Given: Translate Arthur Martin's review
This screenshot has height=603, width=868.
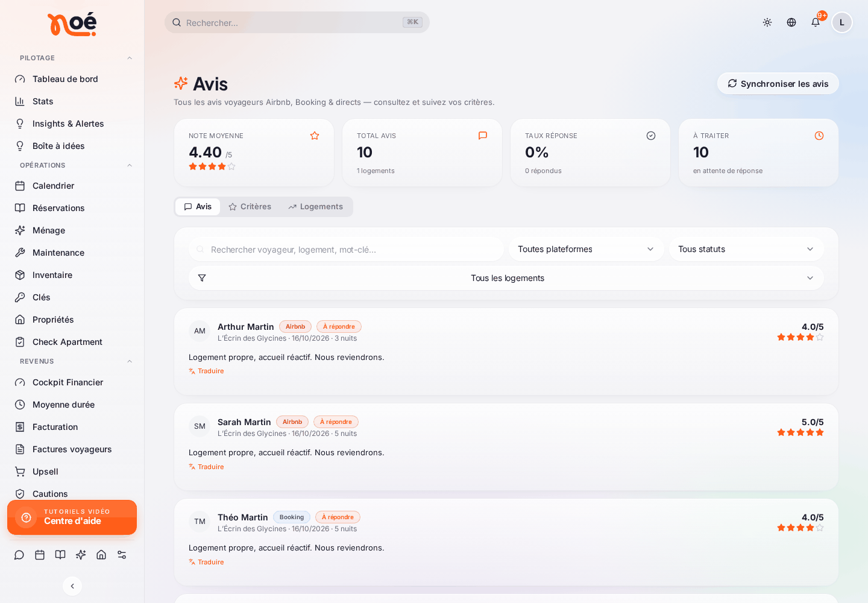Looking at the screenshot, I should click(x=206, y=371).
